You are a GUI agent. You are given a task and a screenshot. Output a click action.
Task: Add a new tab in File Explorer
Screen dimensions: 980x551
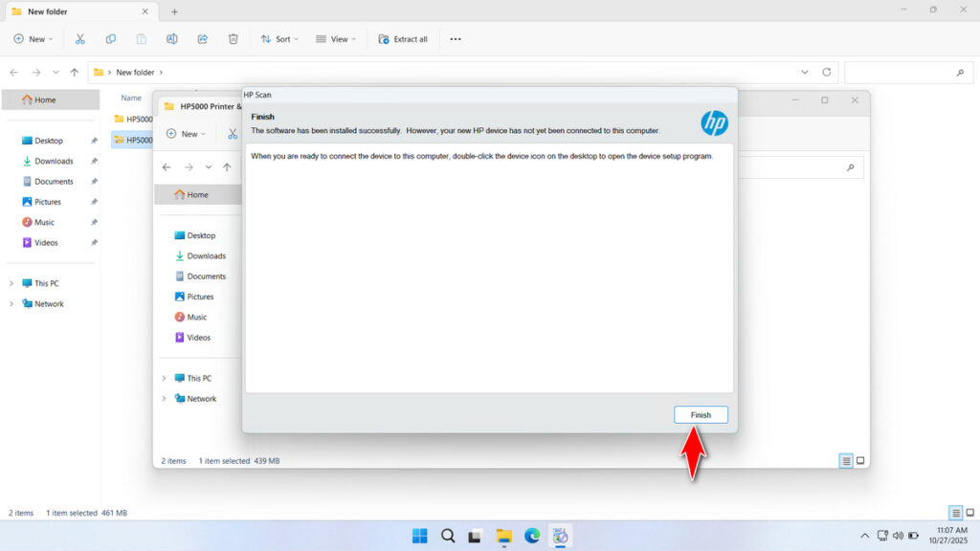(174, 11)
